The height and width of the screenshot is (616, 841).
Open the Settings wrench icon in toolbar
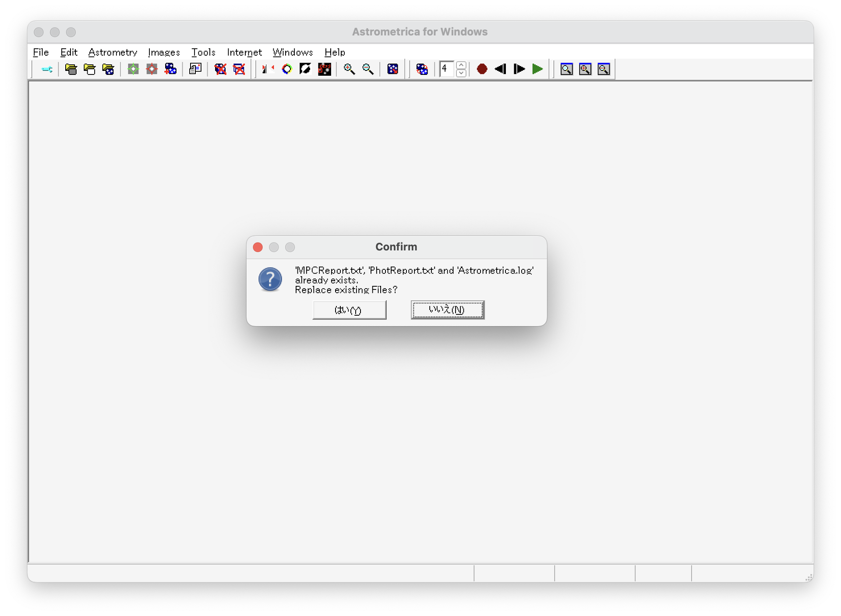pyautogui.click(x=47, y=69)
